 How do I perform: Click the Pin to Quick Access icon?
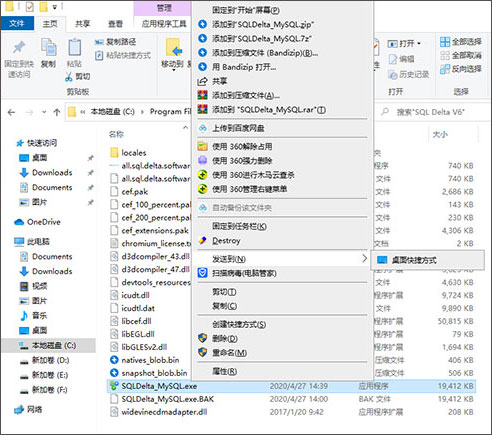pos(19,47)
